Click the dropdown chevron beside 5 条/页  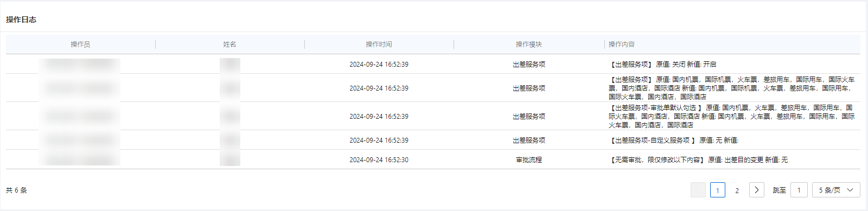pos(850,190)
